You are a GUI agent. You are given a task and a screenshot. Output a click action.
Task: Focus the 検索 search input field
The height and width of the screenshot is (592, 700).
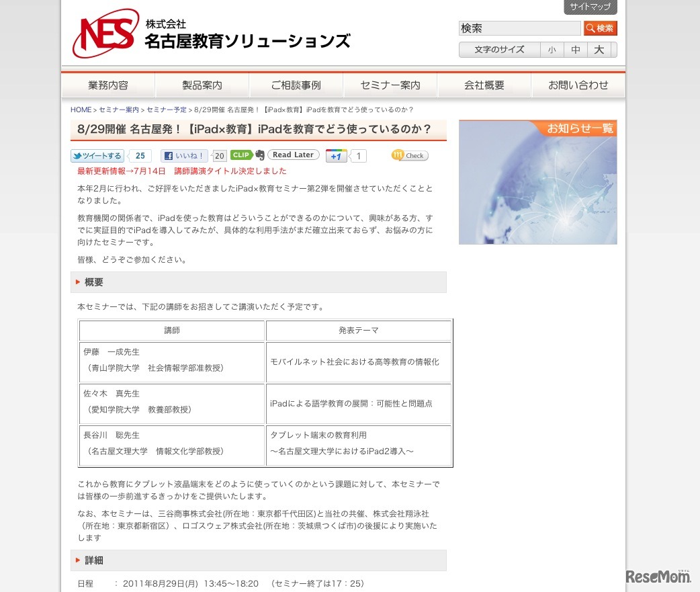(520, 28)
